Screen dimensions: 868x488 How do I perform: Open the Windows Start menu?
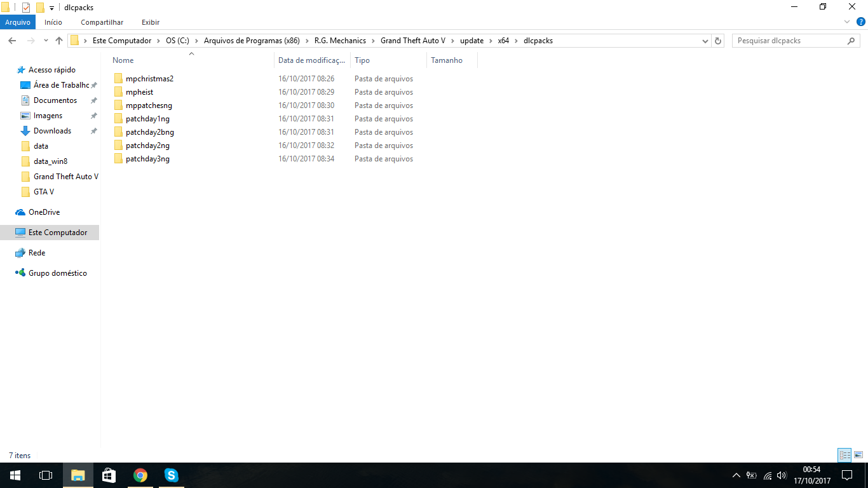pyautogui.click(x=15, y=475)
